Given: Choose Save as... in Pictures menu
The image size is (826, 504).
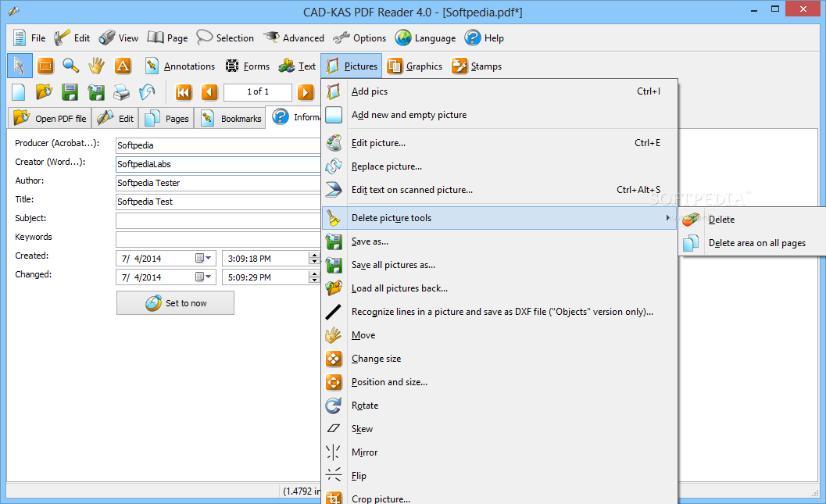Looking at the screenshot, I should coord(499,241).
